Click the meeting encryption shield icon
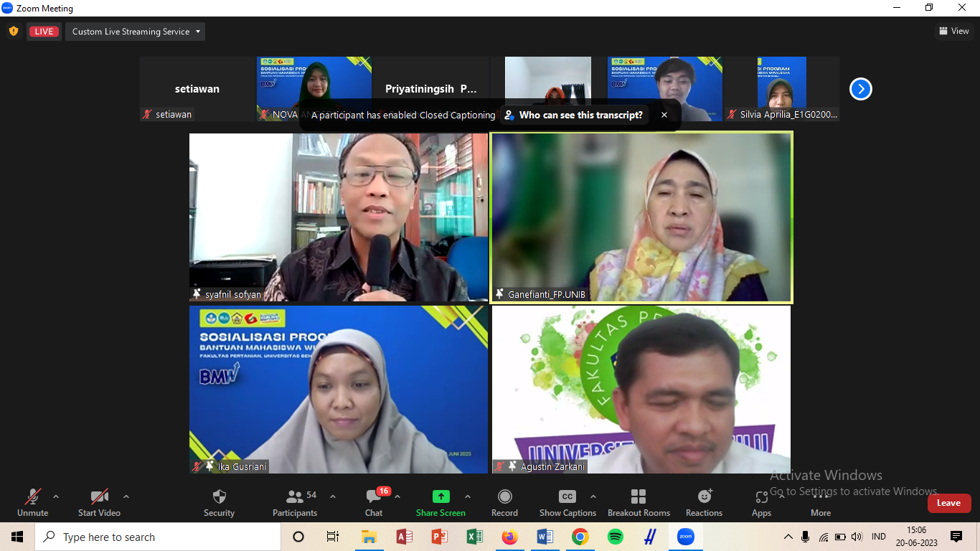980x551 pixels. click(13, 32)
